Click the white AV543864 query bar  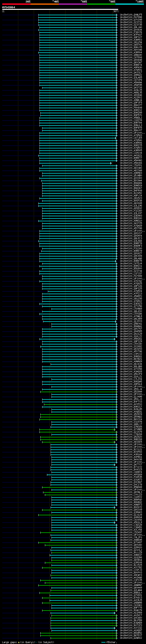pos(60,9)
